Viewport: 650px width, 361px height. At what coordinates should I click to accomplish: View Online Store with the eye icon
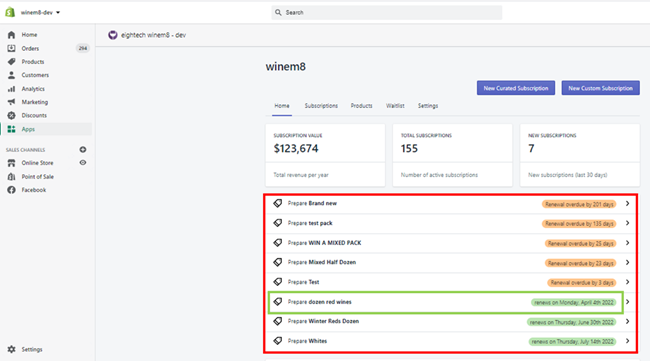pos(83,163)
